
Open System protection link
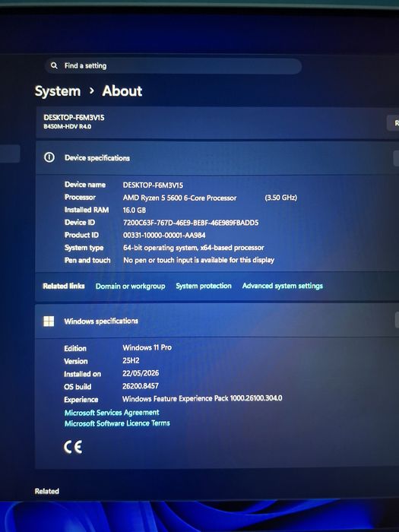(x=204, y=286)
